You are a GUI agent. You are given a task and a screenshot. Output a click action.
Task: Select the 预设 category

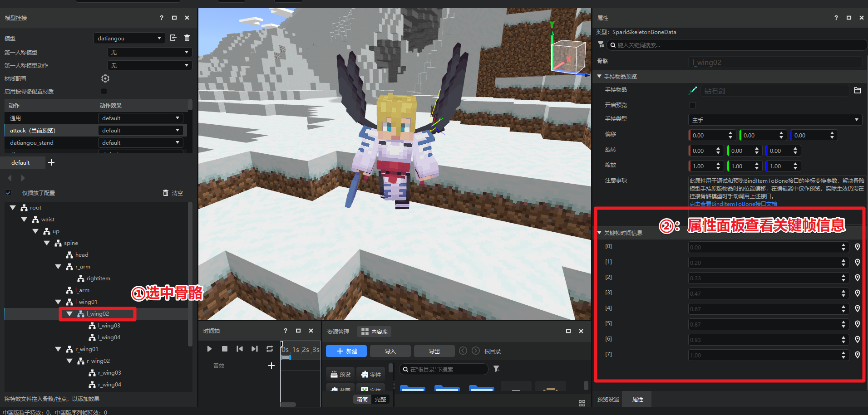point(340,374)
